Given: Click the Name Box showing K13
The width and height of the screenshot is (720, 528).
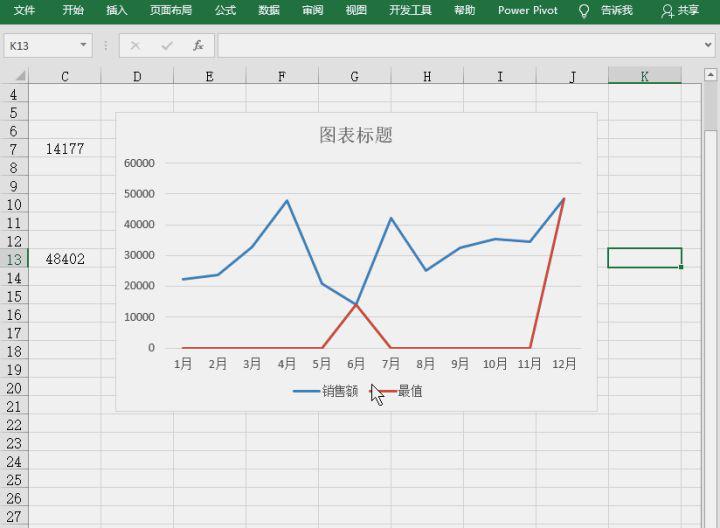Looking at the screenshot, I should [40, 45].
